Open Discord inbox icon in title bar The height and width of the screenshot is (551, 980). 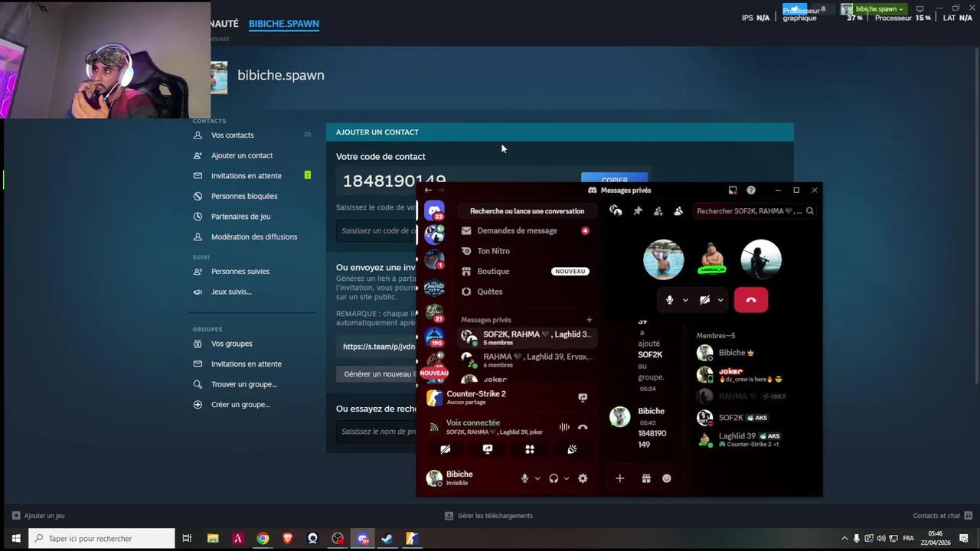pyautogui.click(x=733, y=190)
